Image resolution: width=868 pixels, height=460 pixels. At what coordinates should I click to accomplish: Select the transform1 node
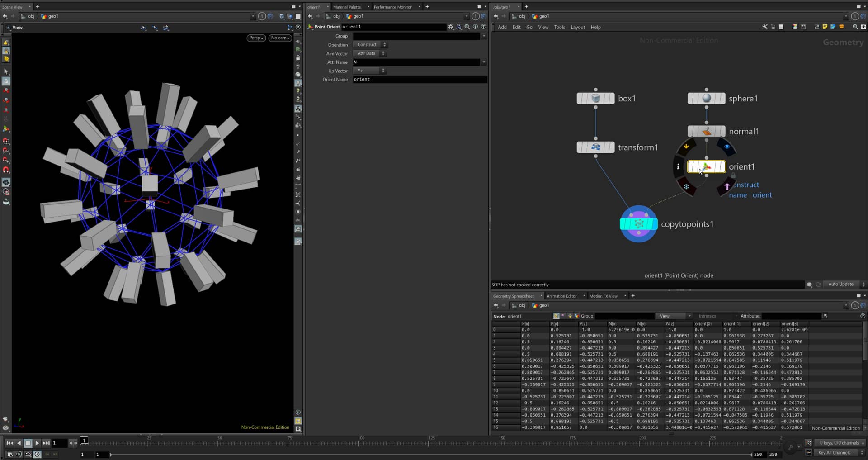pos(595,147)
